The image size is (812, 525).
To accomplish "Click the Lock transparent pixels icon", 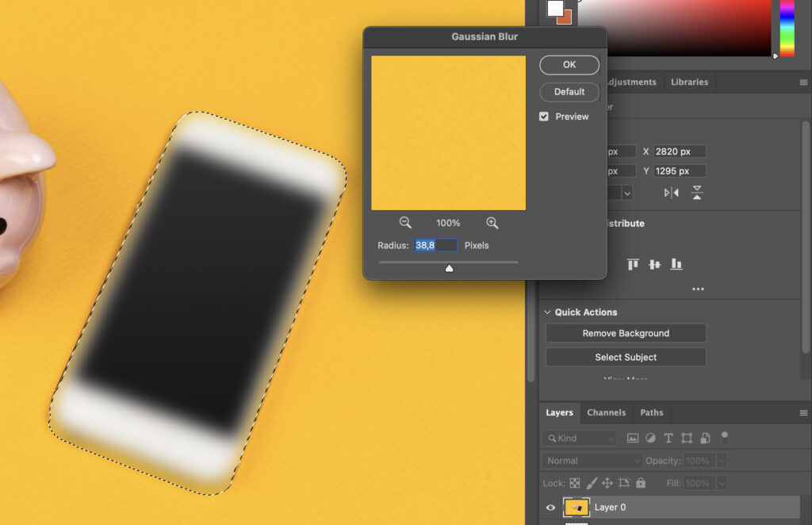I will click(573, 482).
